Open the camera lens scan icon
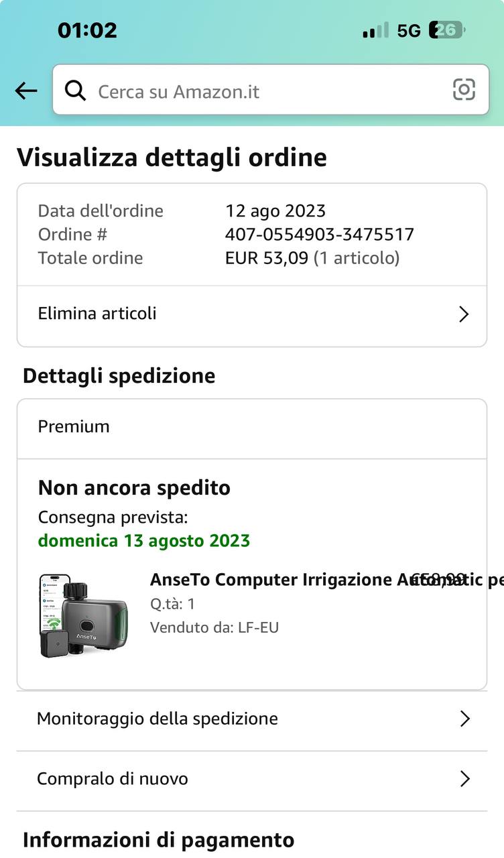 point(464,90)
